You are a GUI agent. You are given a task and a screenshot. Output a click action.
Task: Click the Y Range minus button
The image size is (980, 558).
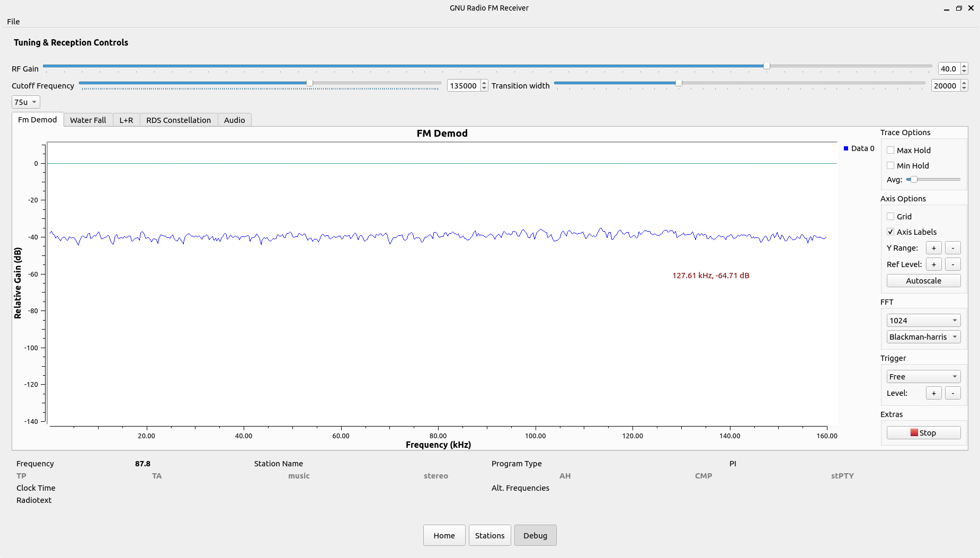(952, 248)
